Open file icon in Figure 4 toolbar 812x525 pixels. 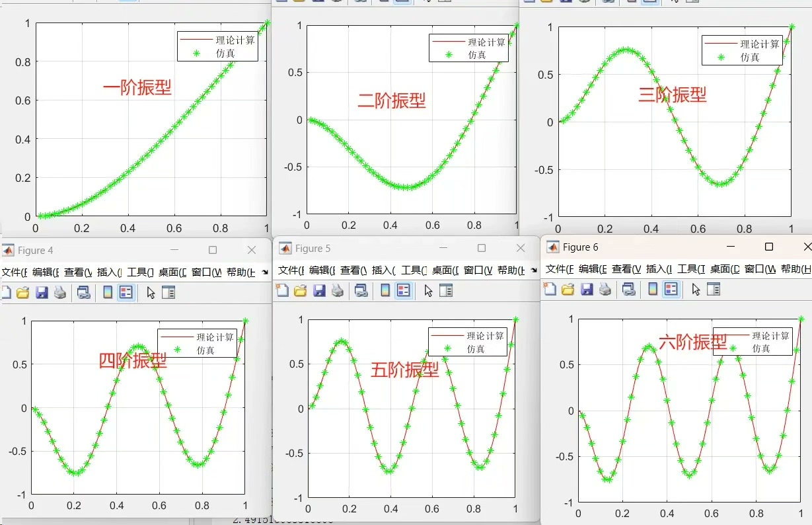23,292
